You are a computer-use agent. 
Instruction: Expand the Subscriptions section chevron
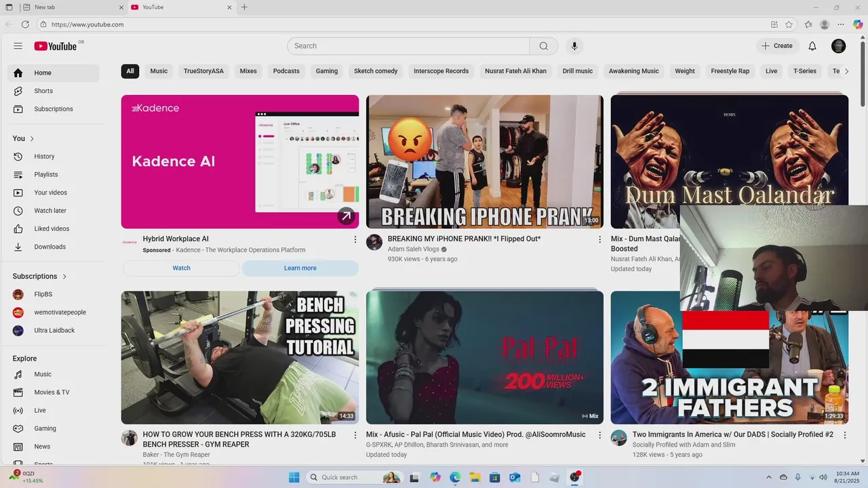65,277
